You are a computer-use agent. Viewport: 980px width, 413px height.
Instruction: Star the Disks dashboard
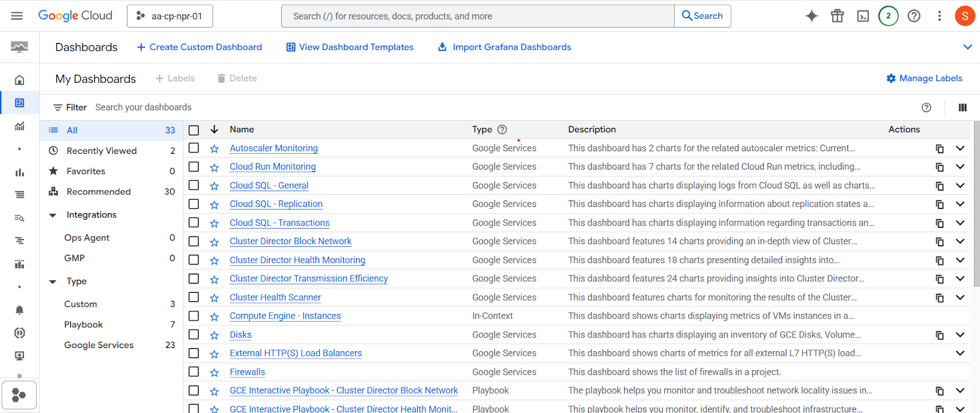tap(214, 336)
